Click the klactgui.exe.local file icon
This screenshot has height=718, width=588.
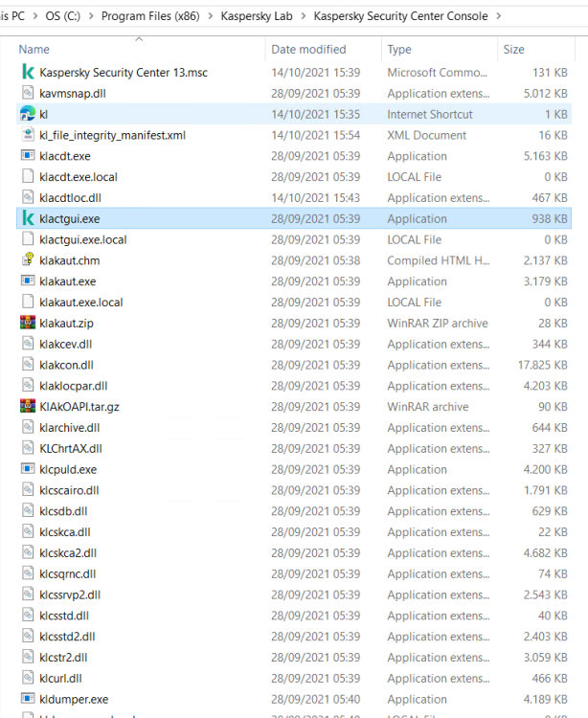tap(28, 239)
